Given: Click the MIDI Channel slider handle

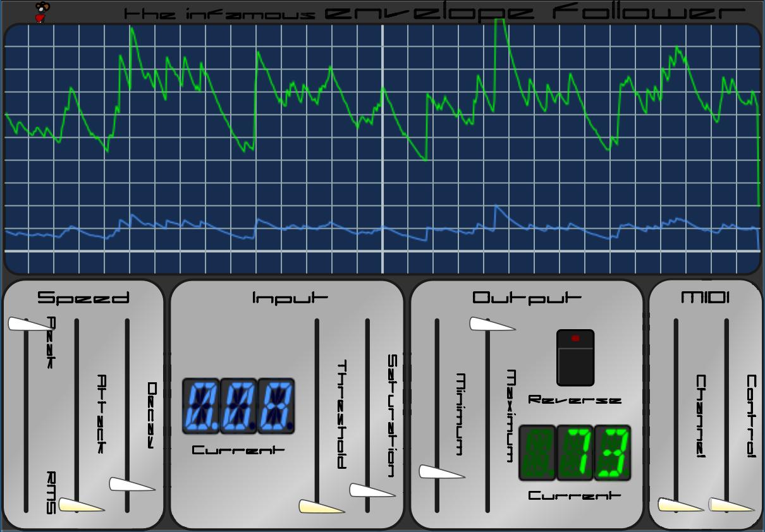Looking at the screenshot, I should tap(681, 505).
